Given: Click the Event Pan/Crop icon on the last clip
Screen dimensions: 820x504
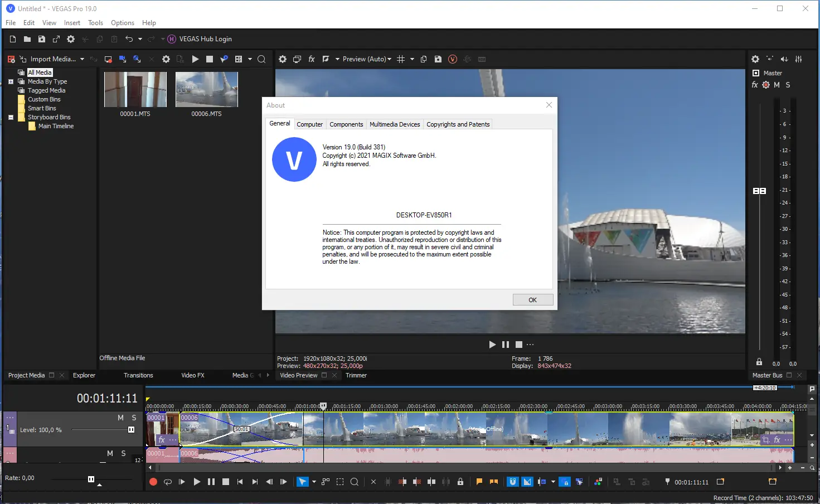Looking at the screenshot, I should pyautogui.click(x=766, y=440).
